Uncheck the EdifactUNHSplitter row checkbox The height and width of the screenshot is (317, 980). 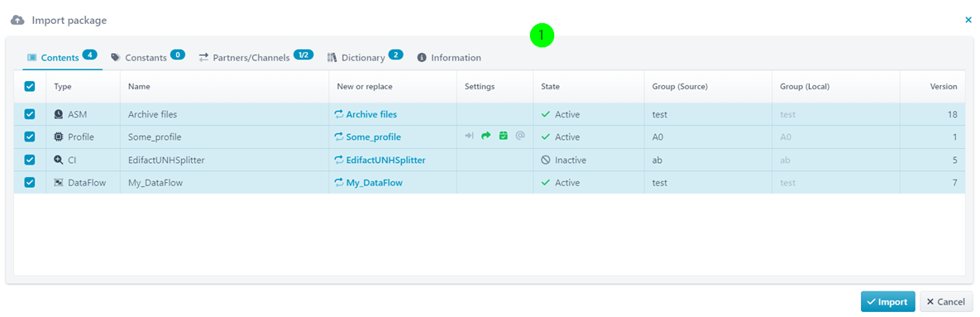point(30,160)
